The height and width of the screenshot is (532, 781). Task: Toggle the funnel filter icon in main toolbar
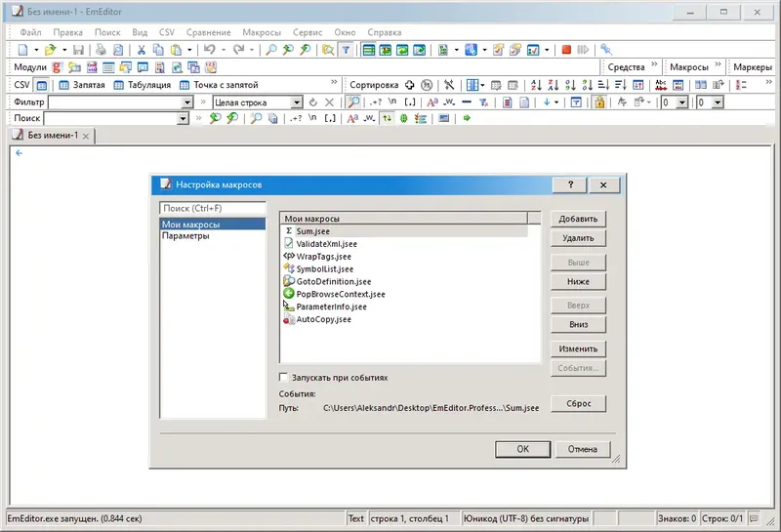[346, 50]
